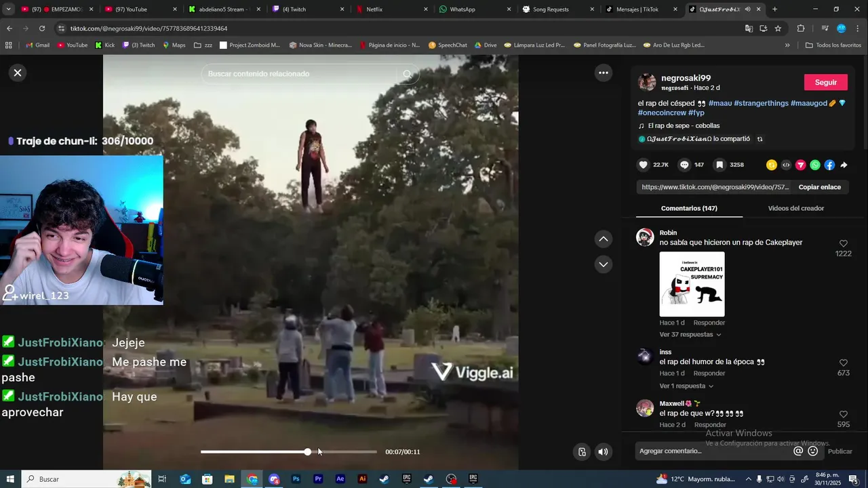Switch to the Videos del creador tab
868x488 pixels.
(796, 208)
